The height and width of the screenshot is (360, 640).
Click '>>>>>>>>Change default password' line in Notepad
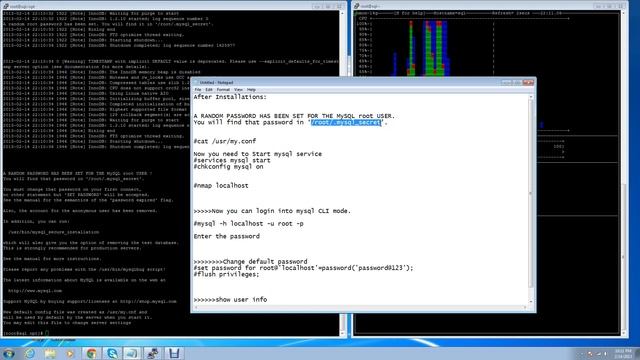click(251, 262)
